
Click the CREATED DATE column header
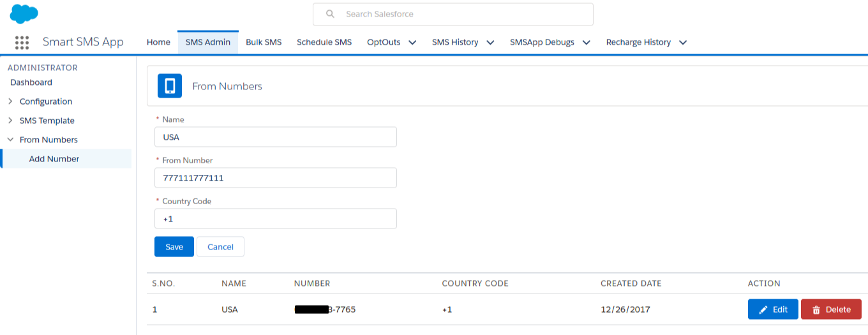pyautogui.click(x=631, y=283)
